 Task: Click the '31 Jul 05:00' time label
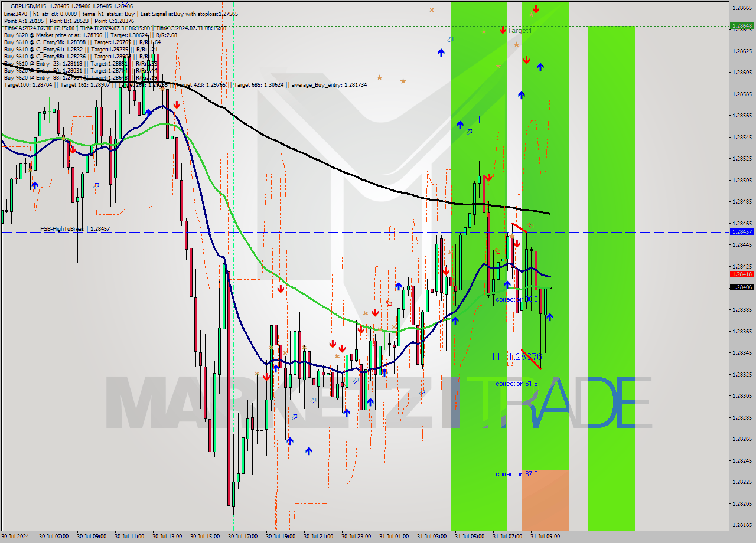(470, 537)
